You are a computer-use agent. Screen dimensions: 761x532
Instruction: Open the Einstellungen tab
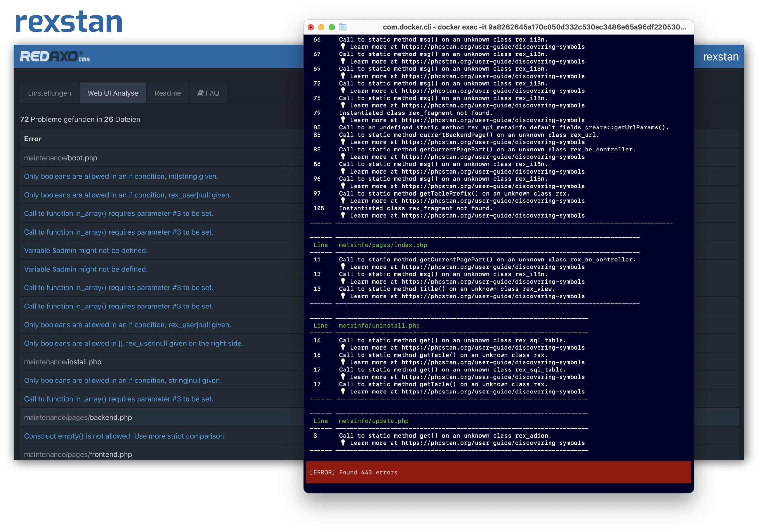point(49,93)
